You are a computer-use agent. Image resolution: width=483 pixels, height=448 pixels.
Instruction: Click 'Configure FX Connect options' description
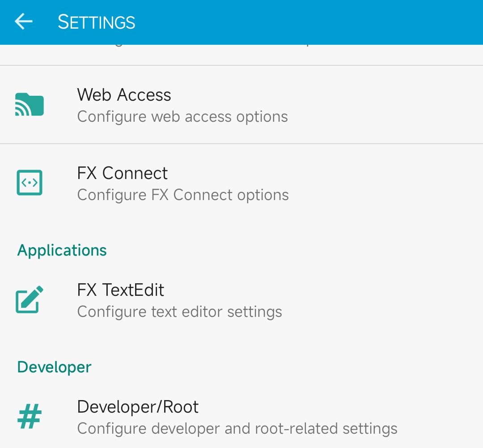point(183,195)
